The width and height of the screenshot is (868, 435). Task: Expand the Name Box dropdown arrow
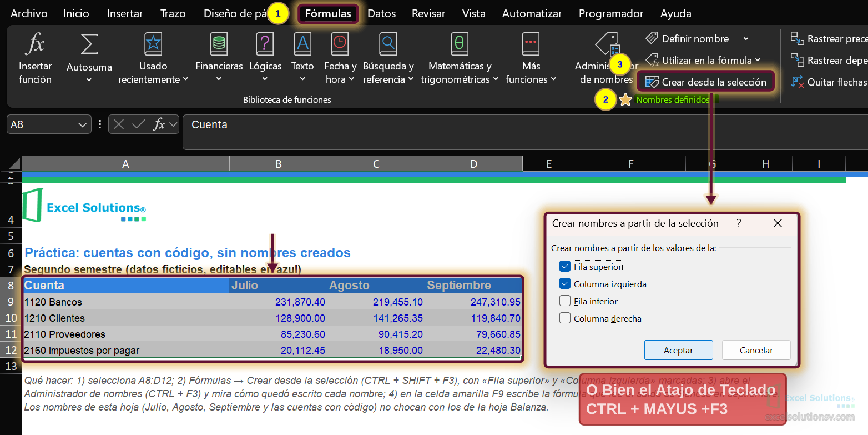pyautogui.click(x=83, y=124)
